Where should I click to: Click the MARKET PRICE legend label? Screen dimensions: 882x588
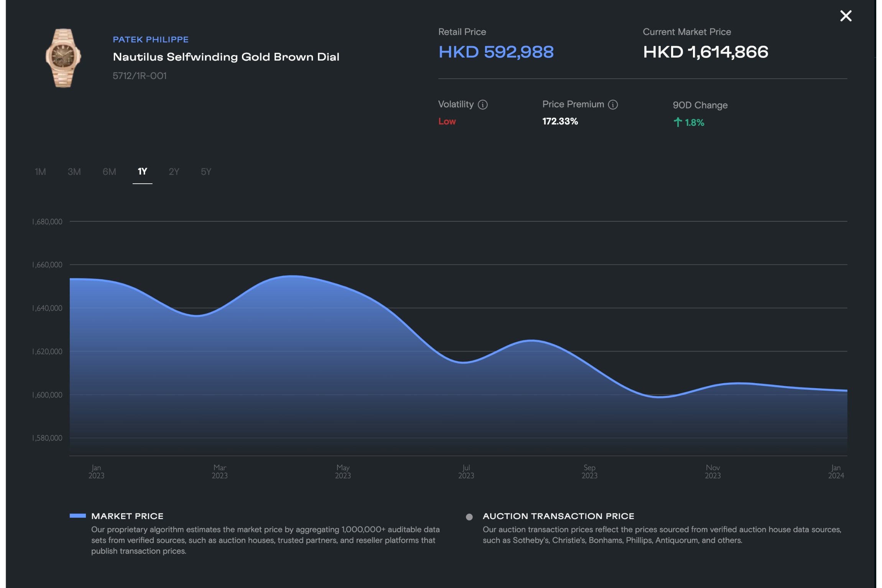click(127, 516)
